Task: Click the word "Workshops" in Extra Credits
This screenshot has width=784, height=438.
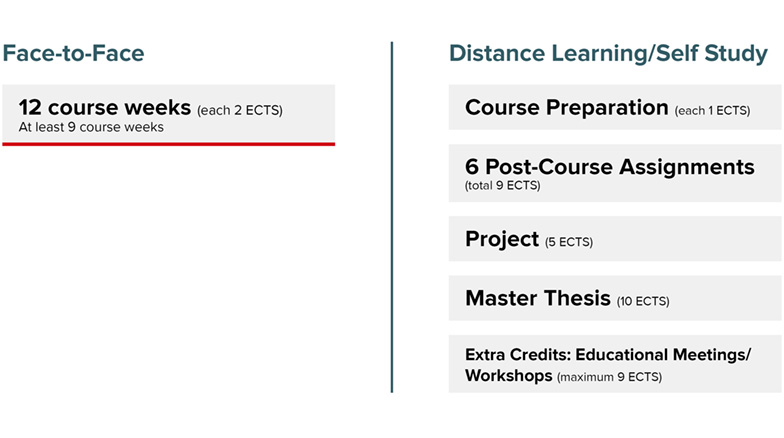Action: tap(508, 376)
